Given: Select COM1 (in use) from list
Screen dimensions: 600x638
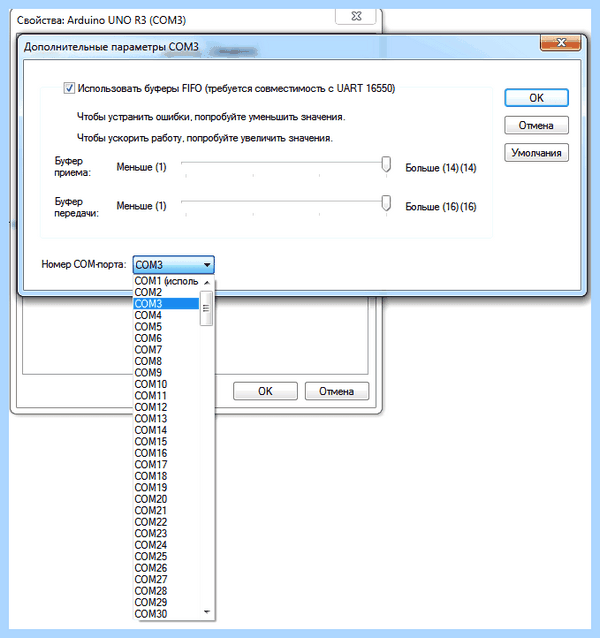Looking at the screenshot, I should [x=166, y=281].
